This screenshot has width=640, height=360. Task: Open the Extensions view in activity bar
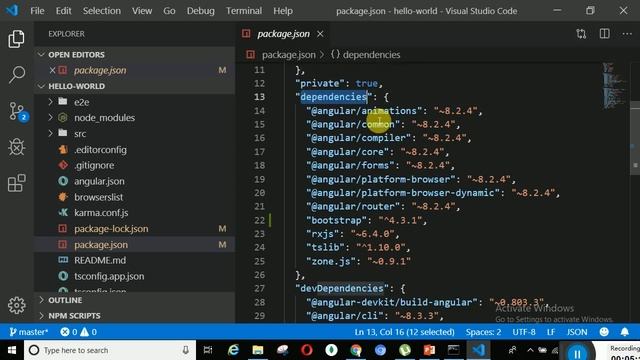coord(16,183)
